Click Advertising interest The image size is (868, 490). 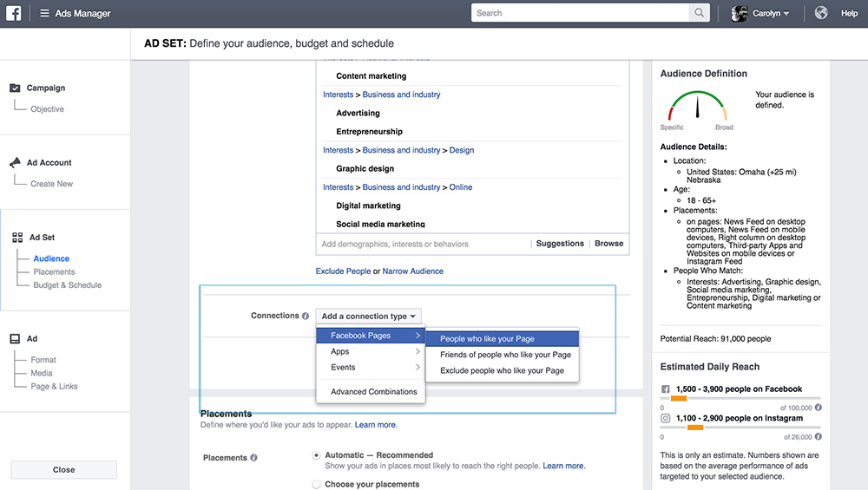click(x=358, y=113)
